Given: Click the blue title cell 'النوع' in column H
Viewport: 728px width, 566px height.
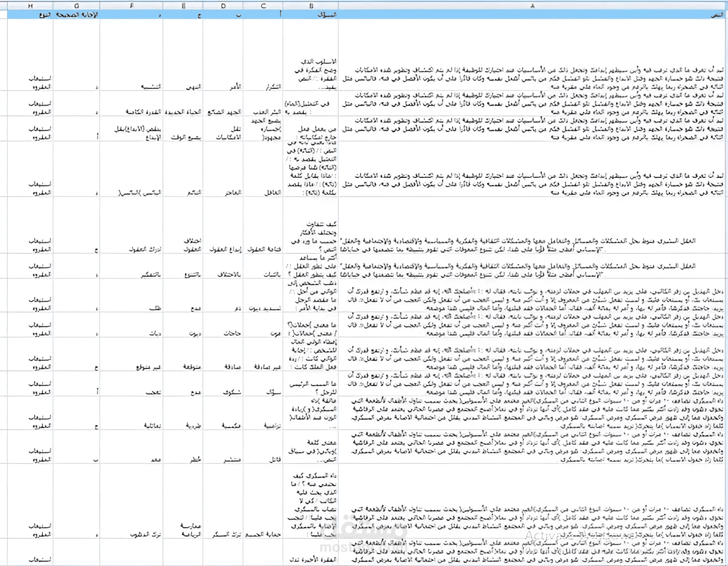Looking at the screenshot, I should pos(30,15).
